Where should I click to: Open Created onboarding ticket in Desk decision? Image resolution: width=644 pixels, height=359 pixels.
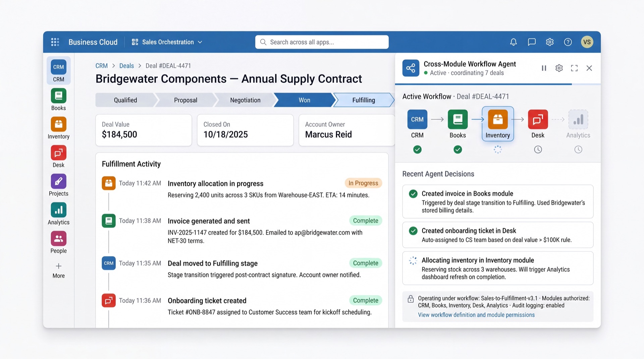pos(498,235)
